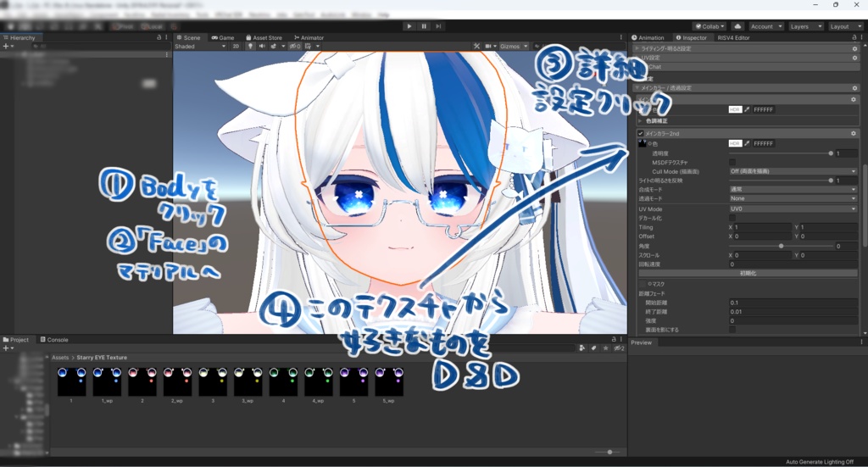The width and height of the screenshot is (868, 467).
Task: Toggle the Pivot handle position button
Action: coord(123,26)
